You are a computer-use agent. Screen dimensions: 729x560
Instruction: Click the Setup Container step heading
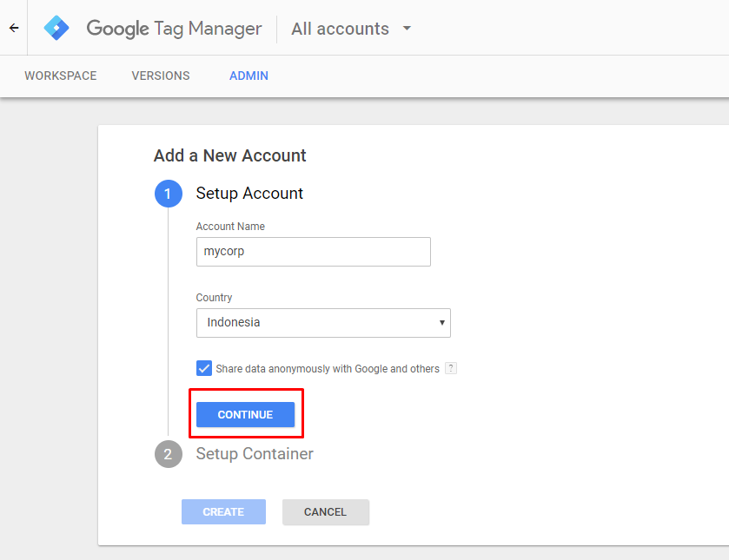(255, 453)
